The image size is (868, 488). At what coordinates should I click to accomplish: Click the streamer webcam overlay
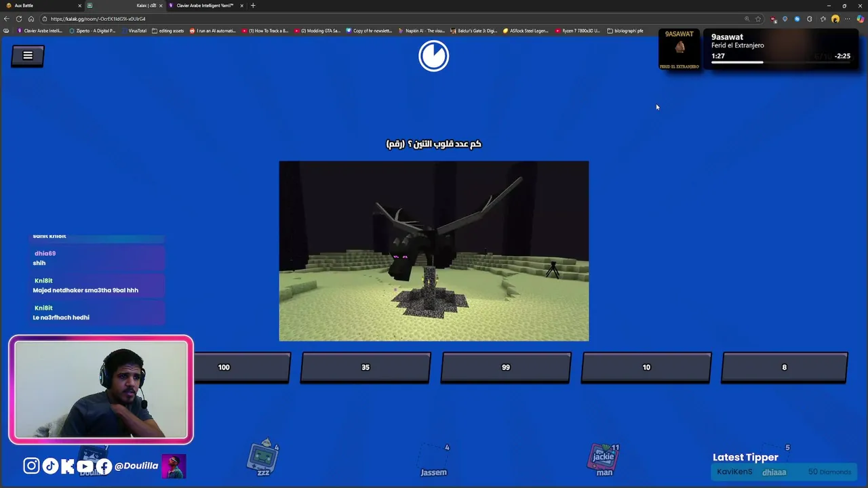(x=101, y=390)
